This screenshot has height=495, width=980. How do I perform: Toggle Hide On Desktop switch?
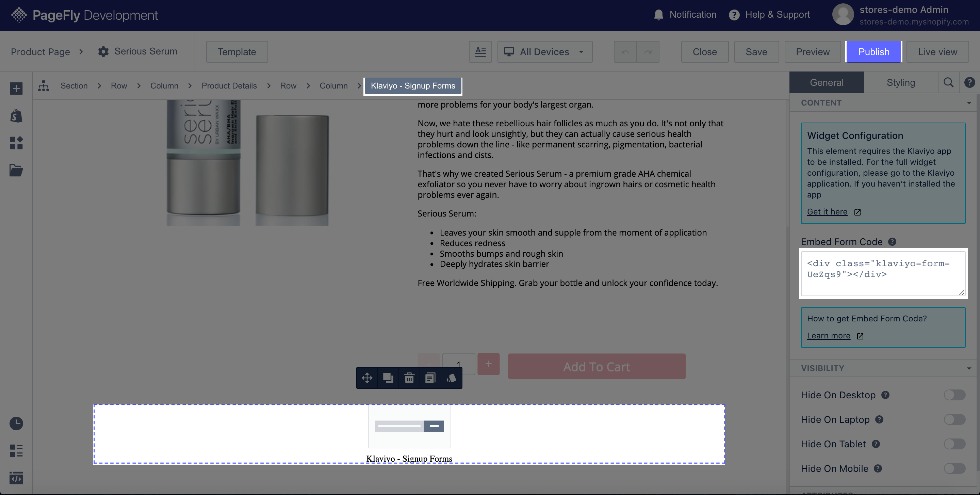(954, 395)
